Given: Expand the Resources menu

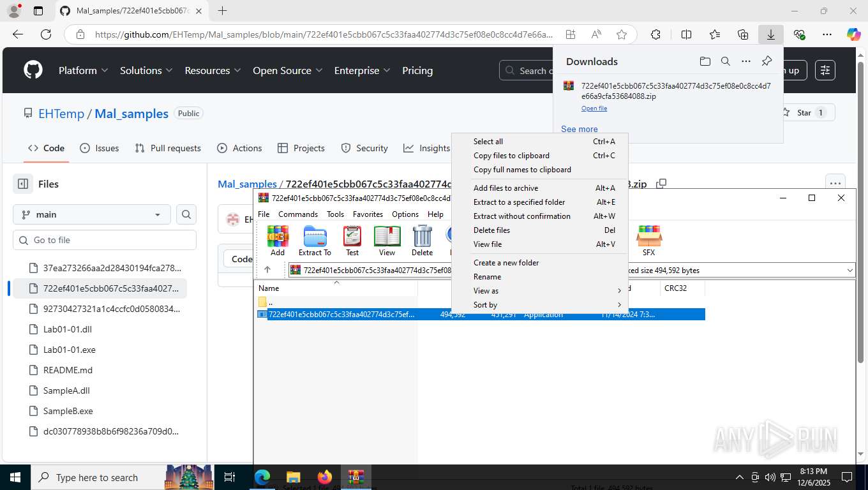Looking at the screenshot, I should coord(213,70).
